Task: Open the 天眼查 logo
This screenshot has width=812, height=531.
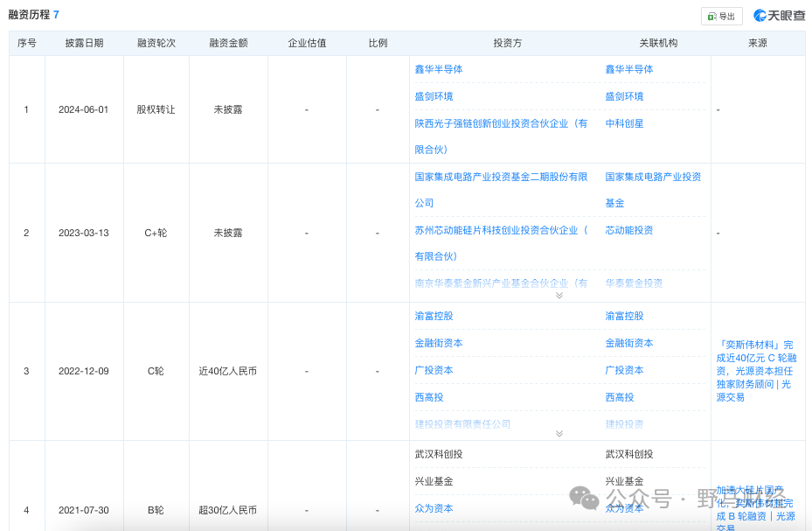Action: (x=780, y=16)
